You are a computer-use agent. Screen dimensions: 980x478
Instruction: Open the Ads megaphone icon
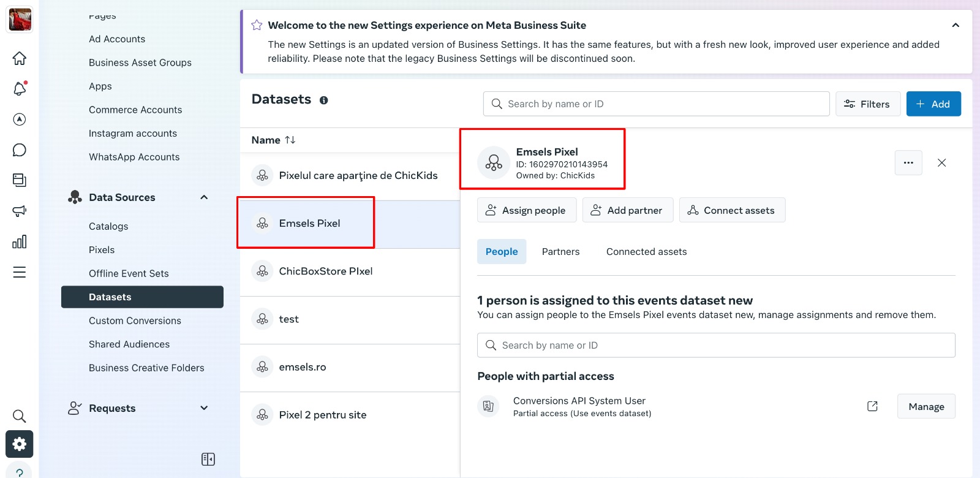tap(20, 211)
